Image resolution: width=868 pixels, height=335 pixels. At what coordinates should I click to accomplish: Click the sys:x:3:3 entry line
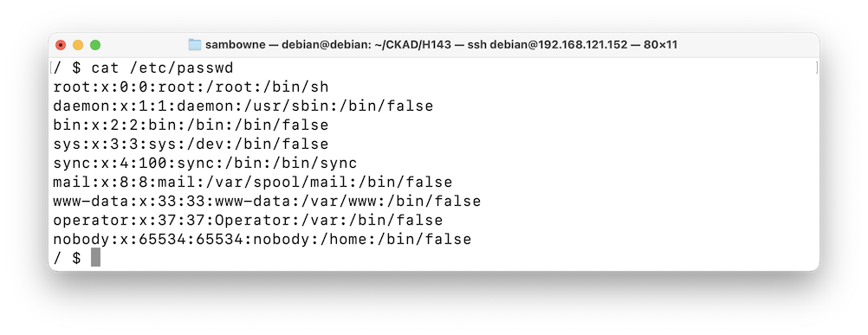pyautogui.click(x=191, y=145)
